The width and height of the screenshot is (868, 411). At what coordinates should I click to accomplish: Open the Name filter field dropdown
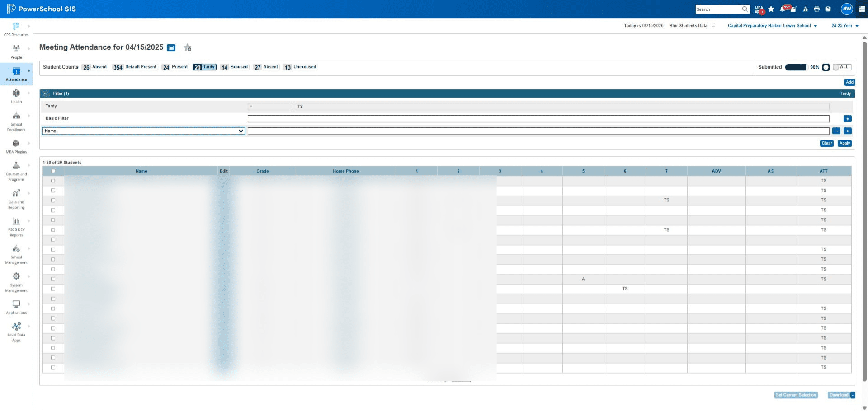(x=144, y=131)
